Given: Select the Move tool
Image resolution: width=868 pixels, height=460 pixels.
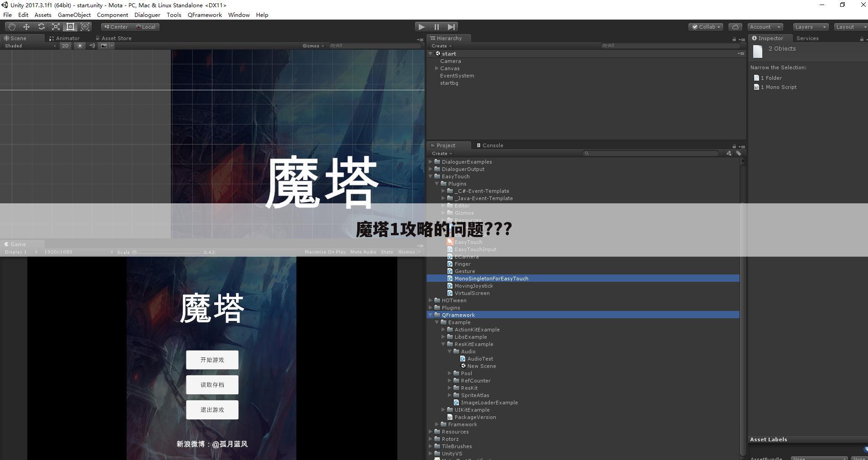Looking at the screenshot, I should click(26, 27).
